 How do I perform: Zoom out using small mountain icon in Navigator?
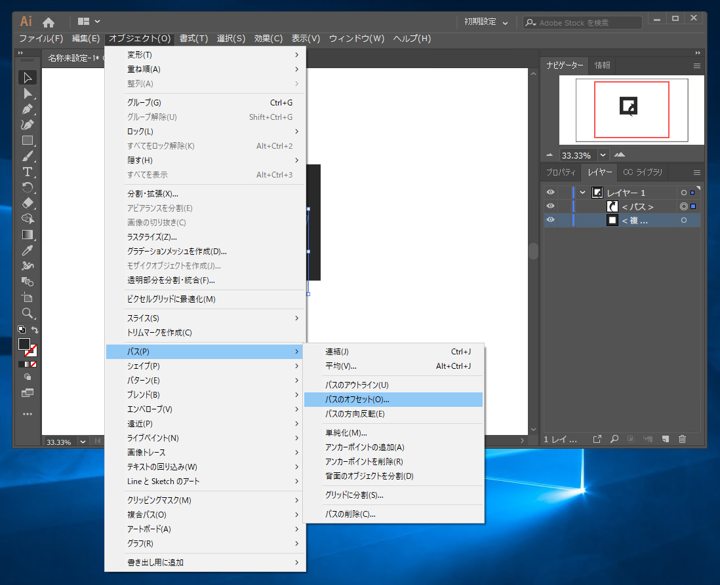click(x=549, y=155)
